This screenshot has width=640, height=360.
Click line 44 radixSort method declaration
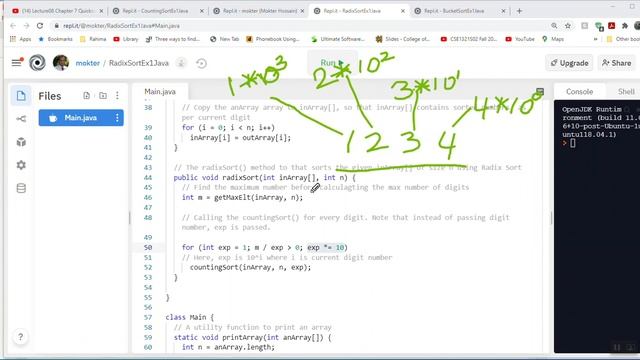pos(264,178)
